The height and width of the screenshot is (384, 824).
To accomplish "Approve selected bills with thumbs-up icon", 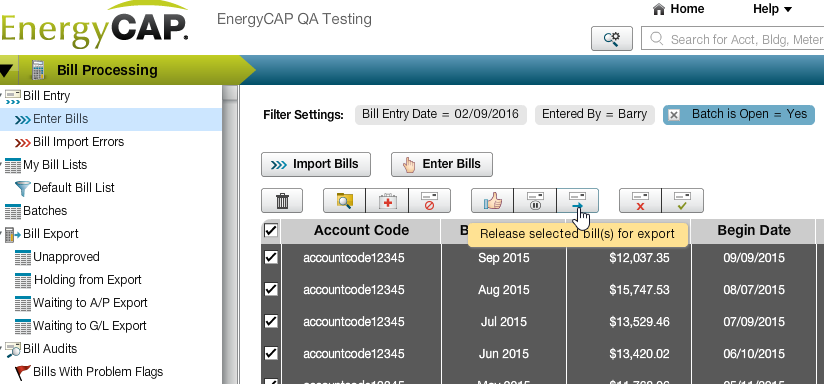I will tap(492, 201).
